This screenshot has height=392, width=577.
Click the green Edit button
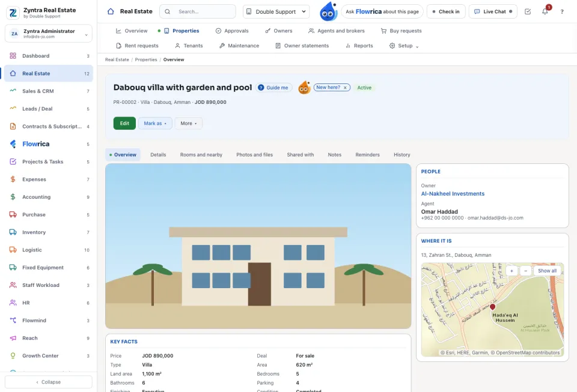pos(124,124)
